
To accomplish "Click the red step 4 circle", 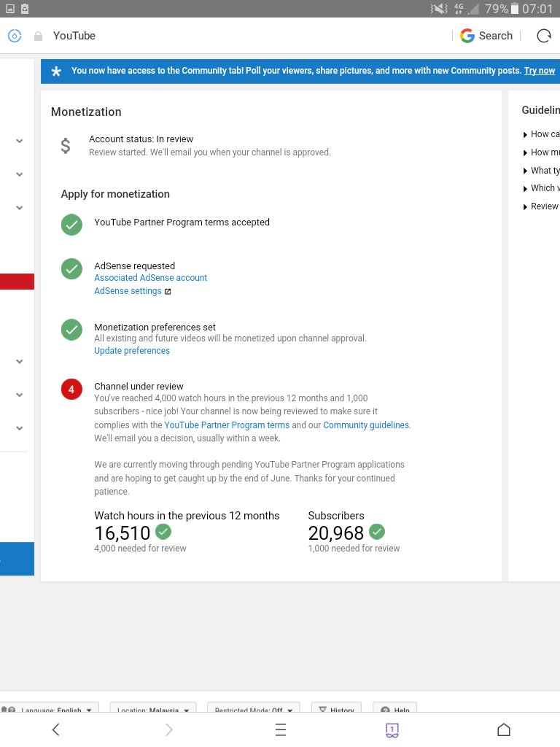I will click(x=71, y=390).
